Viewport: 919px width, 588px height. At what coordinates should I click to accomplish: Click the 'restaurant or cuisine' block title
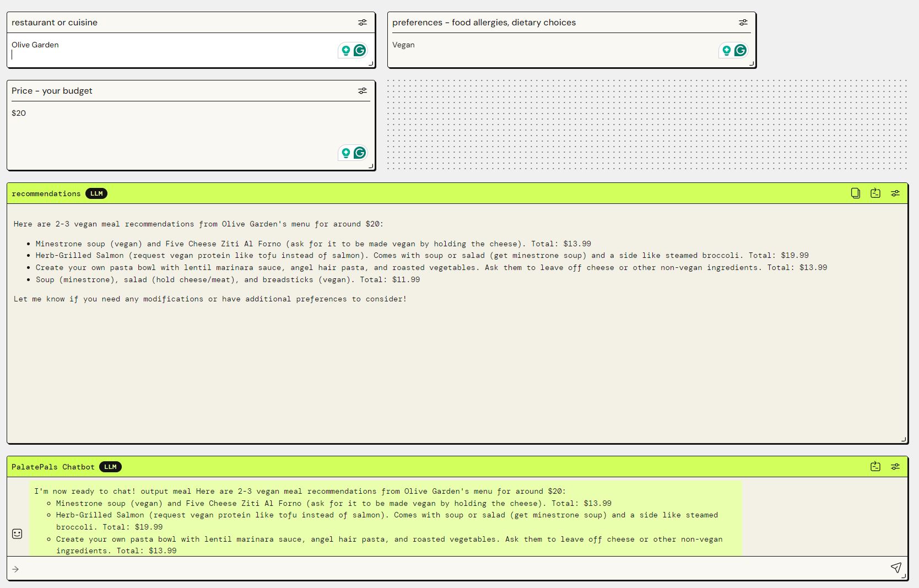pos(55,23)
